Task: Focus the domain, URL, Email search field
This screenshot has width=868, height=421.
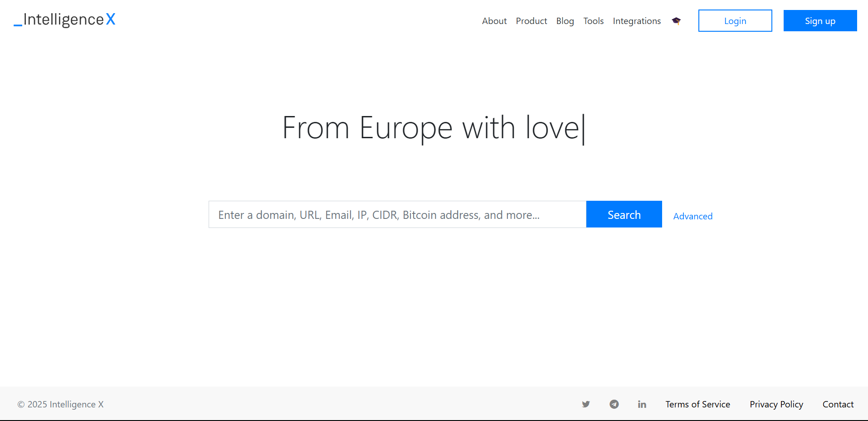Action: point(397,214)
